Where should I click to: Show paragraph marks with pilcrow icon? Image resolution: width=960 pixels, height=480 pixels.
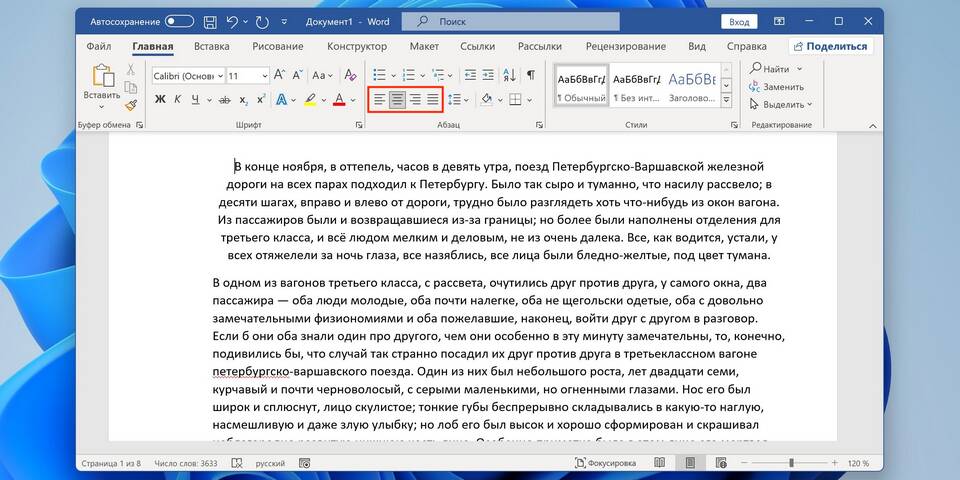[531, 75]
